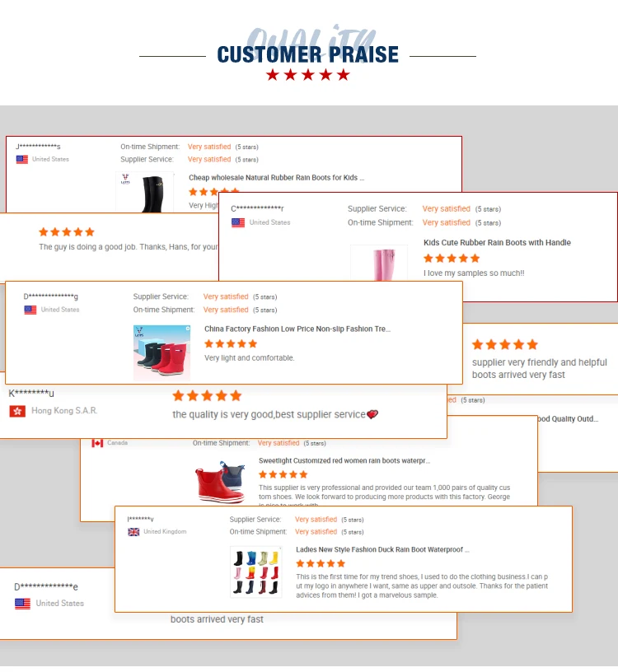Click US flag beside D***e reviewer
The height and width of the screenshot is (672, 618).
[x=22, y=604]
